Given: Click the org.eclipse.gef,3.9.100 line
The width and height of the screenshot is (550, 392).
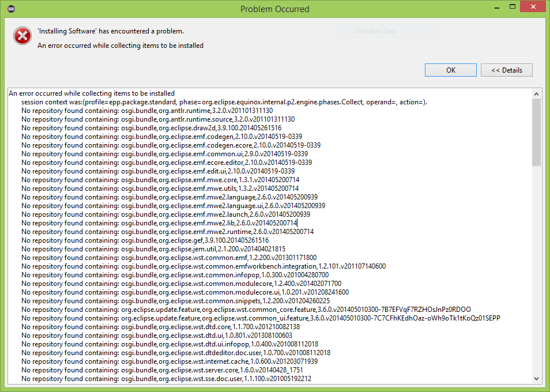Looking at the screenshot, I should point(145,240).
